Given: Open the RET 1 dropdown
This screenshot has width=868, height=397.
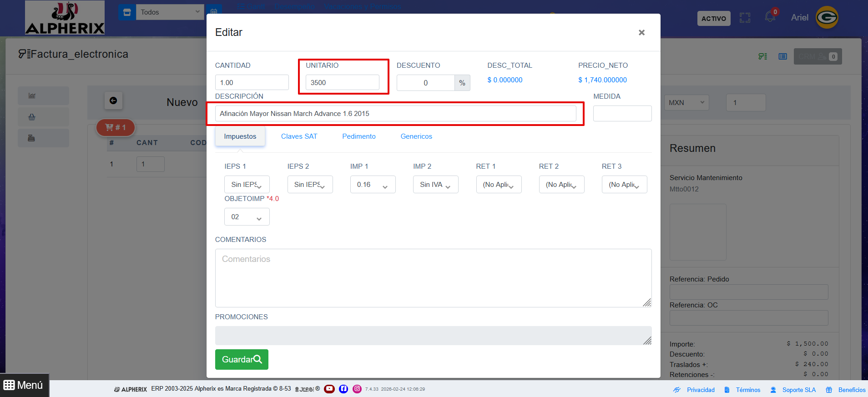Looking at the screenshot, I should (498, 185).
